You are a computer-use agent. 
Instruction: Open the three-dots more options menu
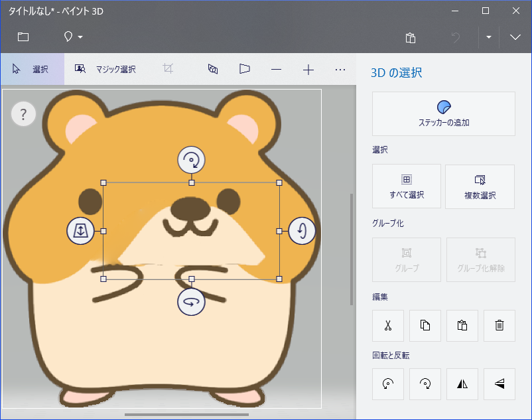[x=340, y=70]
